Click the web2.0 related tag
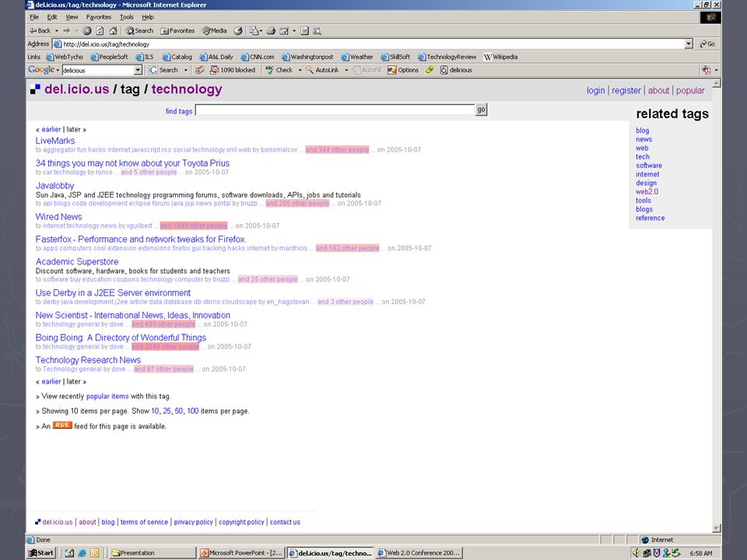This screenshot has height=560, width=747. click(x=647, y=191)
